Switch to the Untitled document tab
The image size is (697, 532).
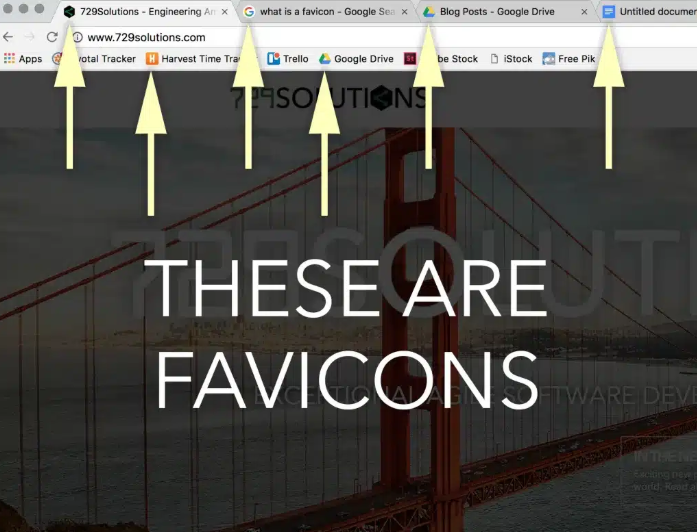coord(649,12)
